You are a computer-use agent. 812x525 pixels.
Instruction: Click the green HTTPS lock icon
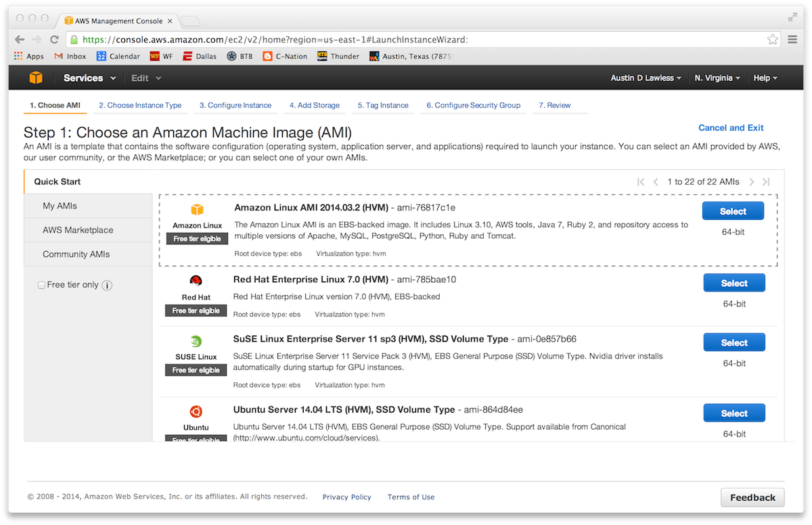point(74,40)
